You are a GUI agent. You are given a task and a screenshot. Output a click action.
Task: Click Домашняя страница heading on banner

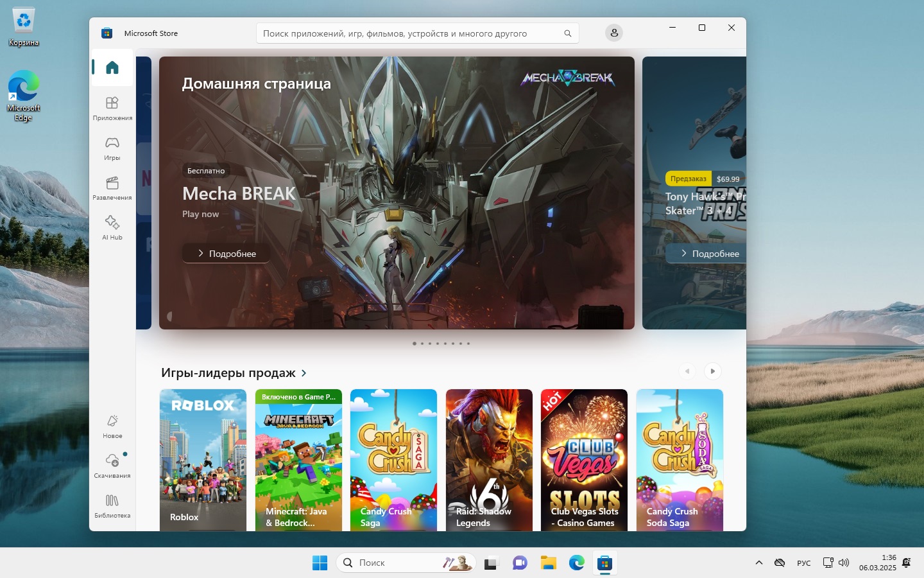257,83
